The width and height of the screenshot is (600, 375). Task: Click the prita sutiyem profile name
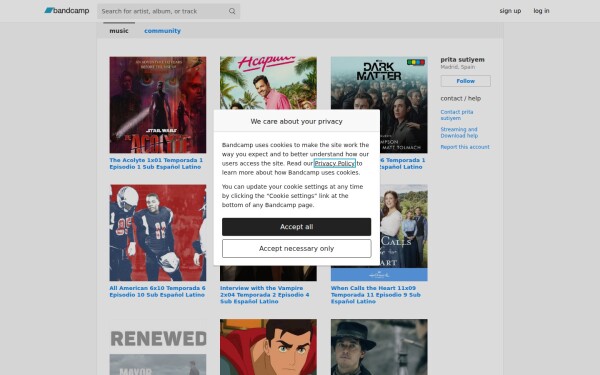point(462,60)
